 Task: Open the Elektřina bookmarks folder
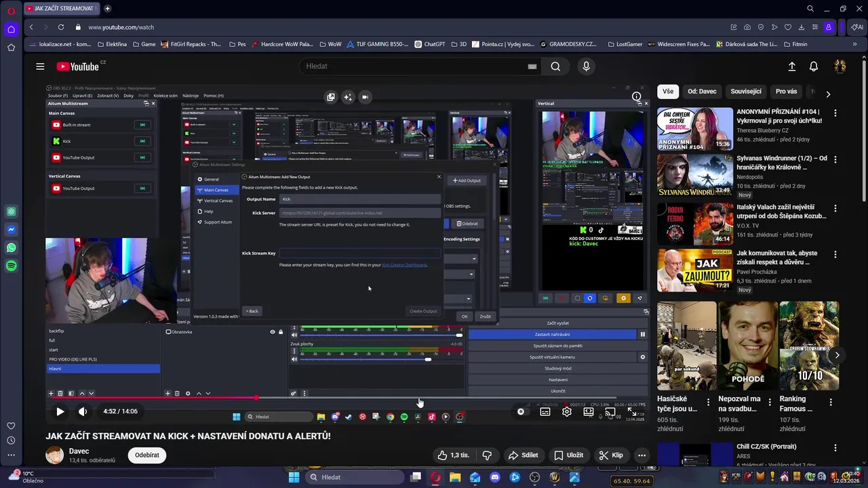point(112,44)
